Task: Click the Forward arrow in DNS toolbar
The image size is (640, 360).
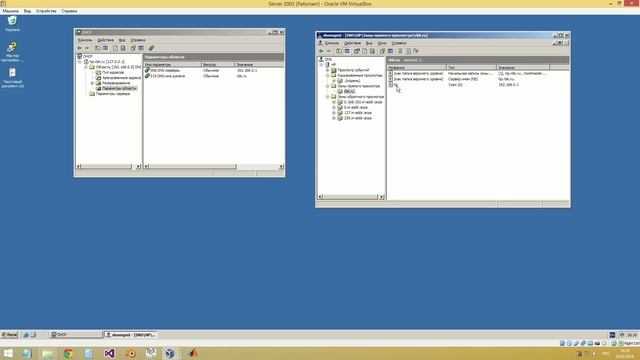Action: [329, 51]
